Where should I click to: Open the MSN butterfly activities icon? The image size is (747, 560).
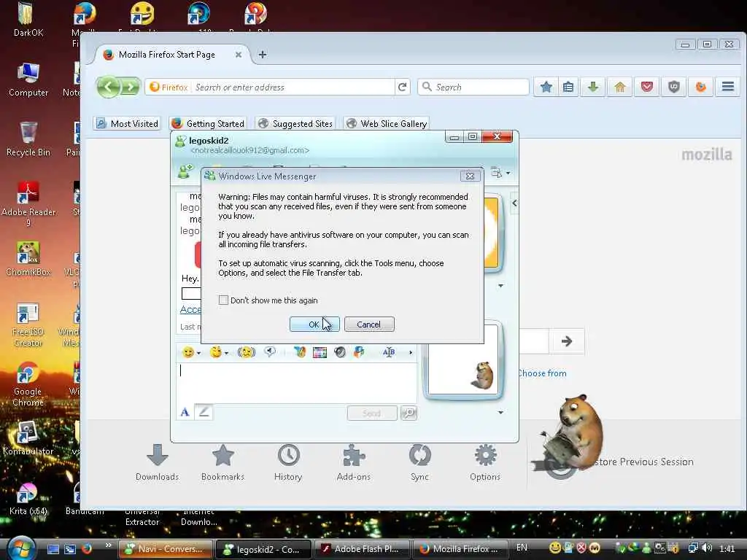[x=299, y=352]
